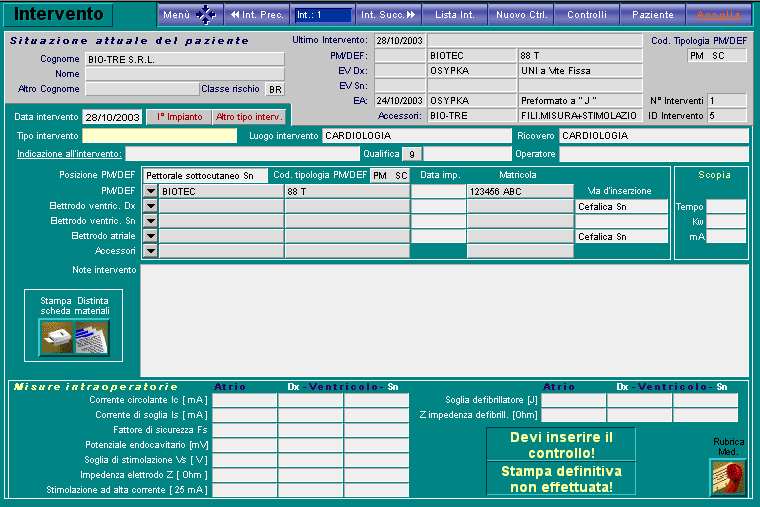Open the Controlli section
The image size is (760, 507).
587,15
